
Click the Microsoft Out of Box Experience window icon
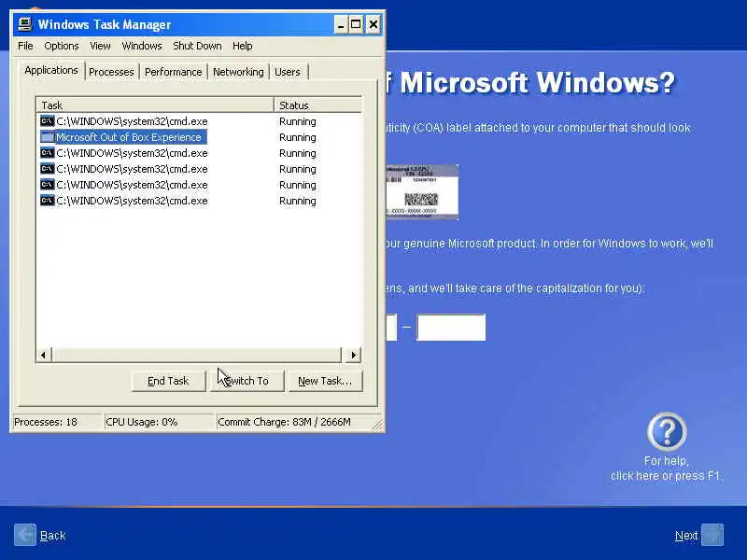point(48,137)
